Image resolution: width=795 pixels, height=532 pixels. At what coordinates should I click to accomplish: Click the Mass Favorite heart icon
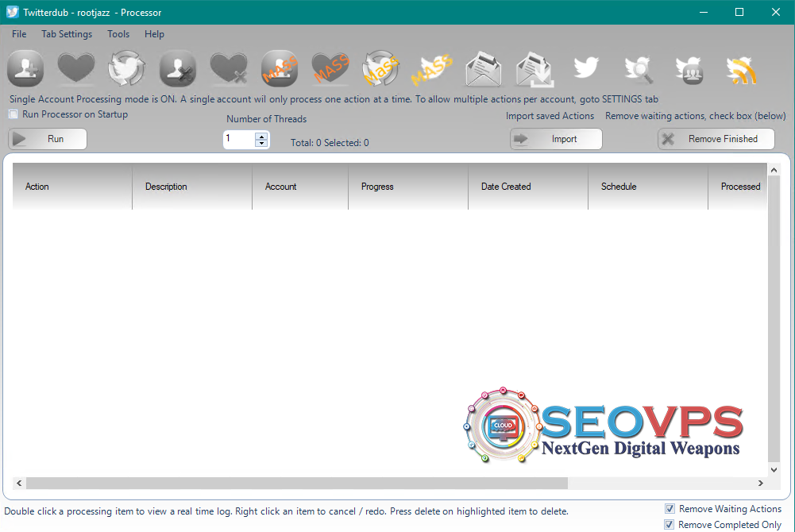coord(330,68)
